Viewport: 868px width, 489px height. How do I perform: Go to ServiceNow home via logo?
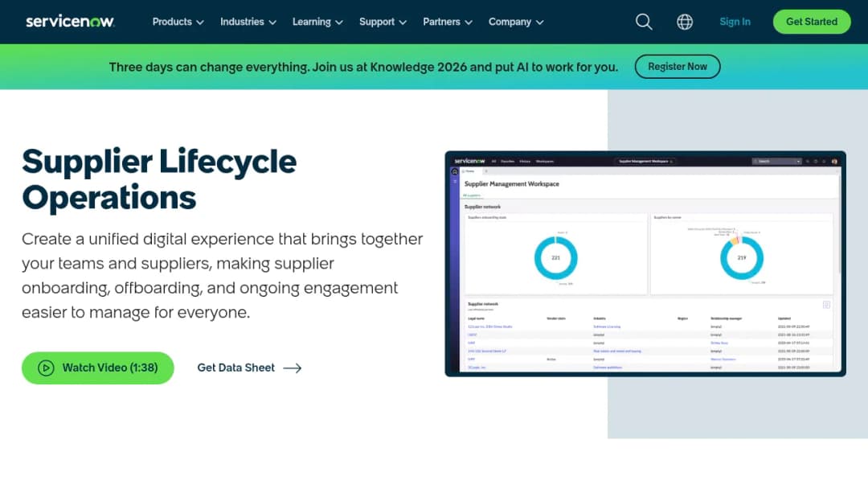70,22
